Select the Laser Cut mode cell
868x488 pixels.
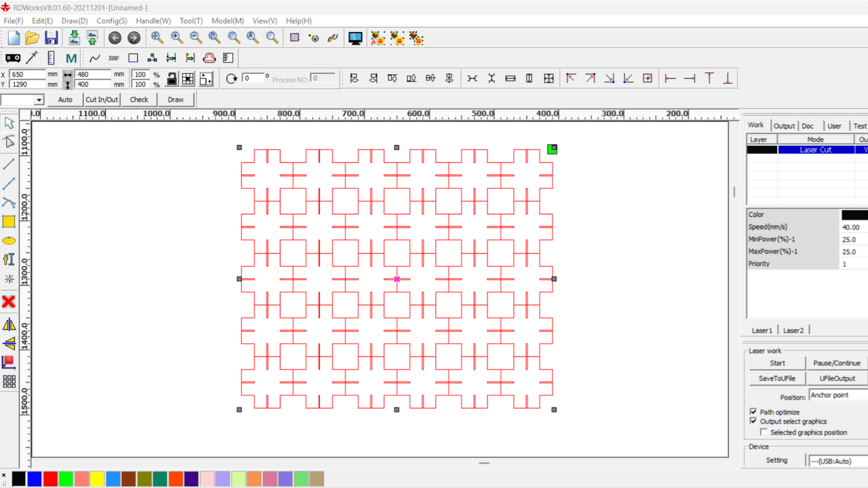coord(816,150)
